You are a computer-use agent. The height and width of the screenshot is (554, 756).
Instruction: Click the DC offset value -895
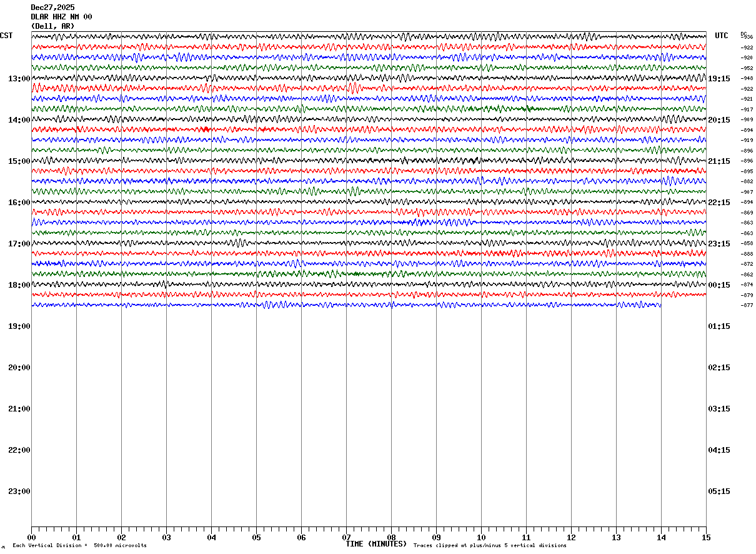coord(747,171)
